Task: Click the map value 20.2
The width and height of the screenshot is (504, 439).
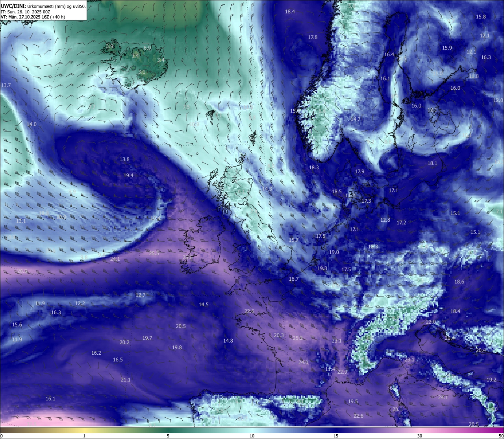Action: (124, 342)
